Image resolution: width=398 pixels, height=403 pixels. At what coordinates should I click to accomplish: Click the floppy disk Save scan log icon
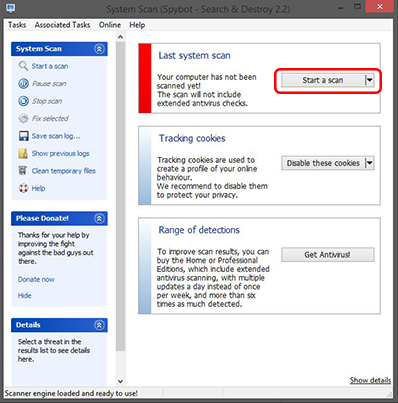click(23, 136)
